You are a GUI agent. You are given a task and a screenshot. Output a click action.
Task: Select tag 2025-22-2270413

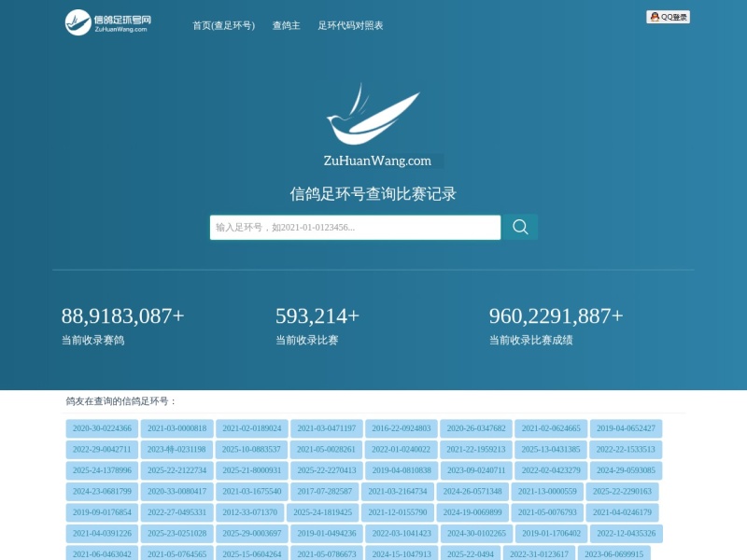[326, 470]
